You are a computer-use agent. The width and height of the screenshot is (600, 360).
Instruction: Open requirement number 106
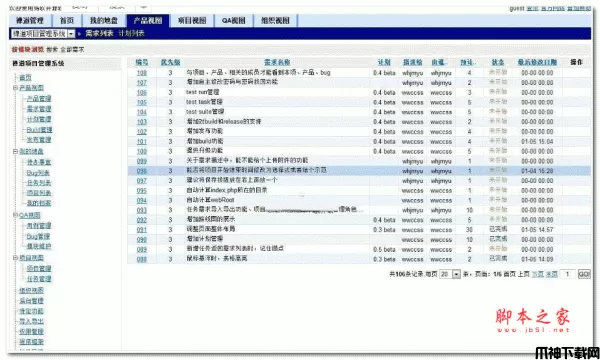pos(142,93)
